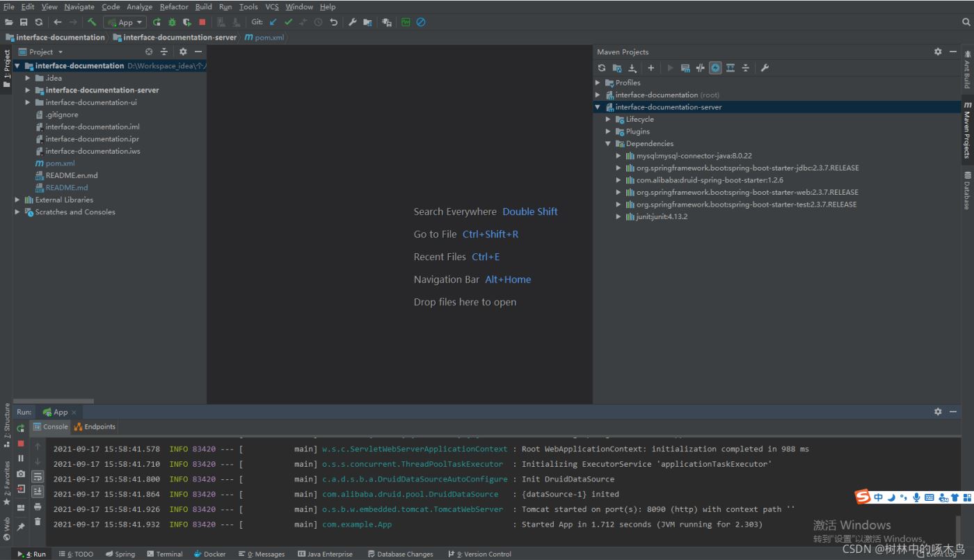974x560 pixels.
Task: Toggle scroll to end in console
Action: (38, 491)
